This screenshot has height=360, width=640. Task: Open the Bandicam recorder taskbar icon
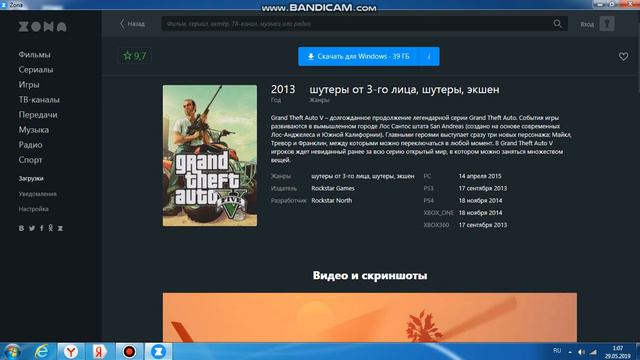click(129, 351)
